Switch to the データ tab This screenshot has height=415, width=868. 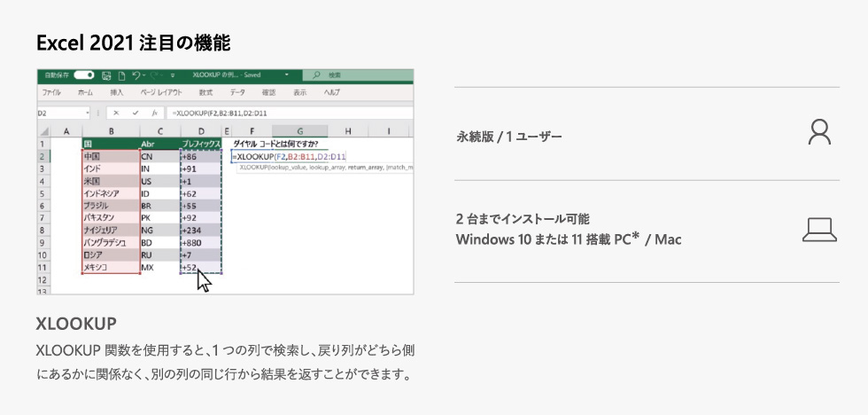tap(237, 92)
